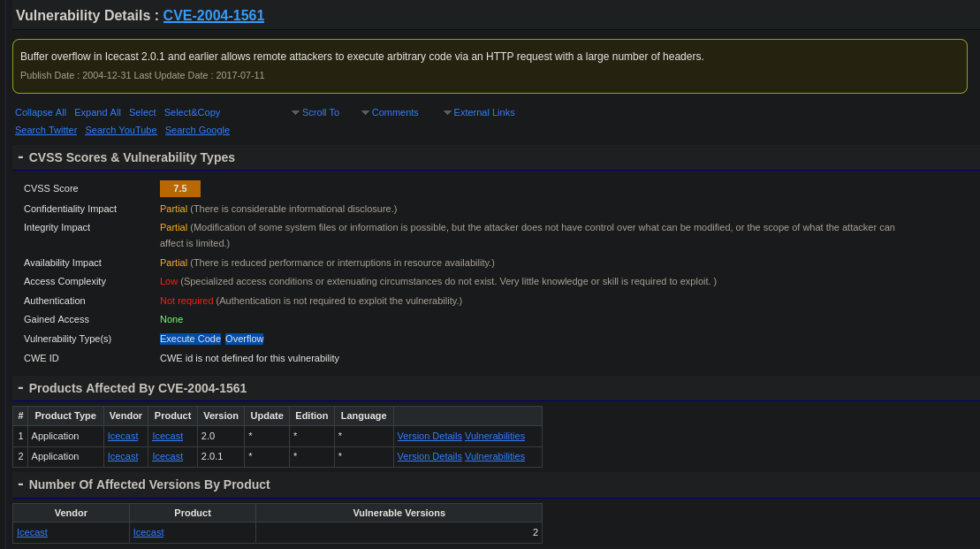Screen dimensions: 980x549
Task: Click the 'Version' column header
Action: point(221,416)
